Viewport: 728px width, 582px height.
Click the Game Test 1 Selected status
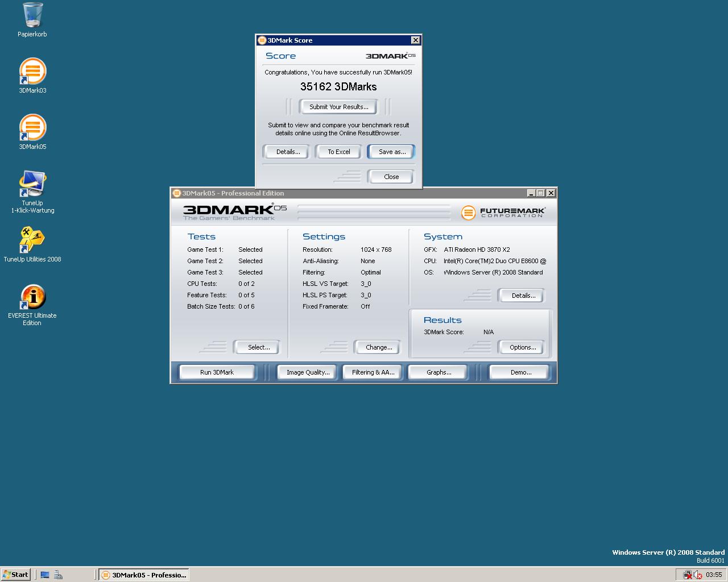(x=250, y=250)
